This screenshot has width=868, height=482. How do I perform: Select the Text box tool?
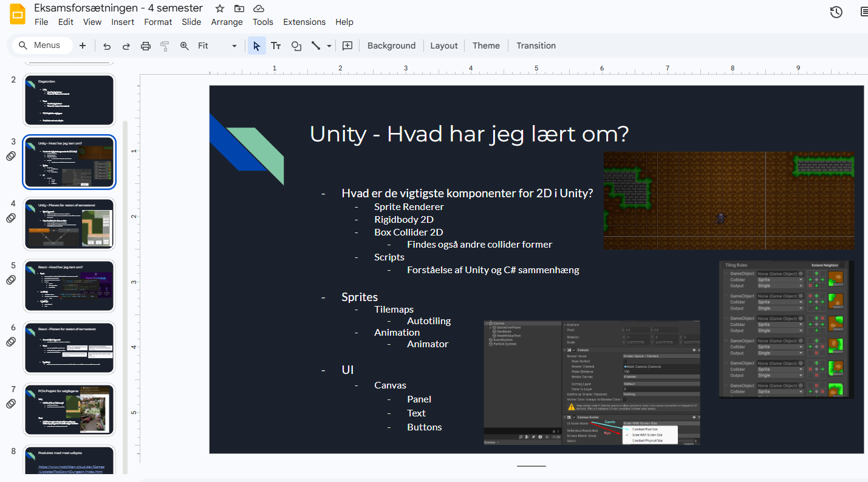pos(276,46)
